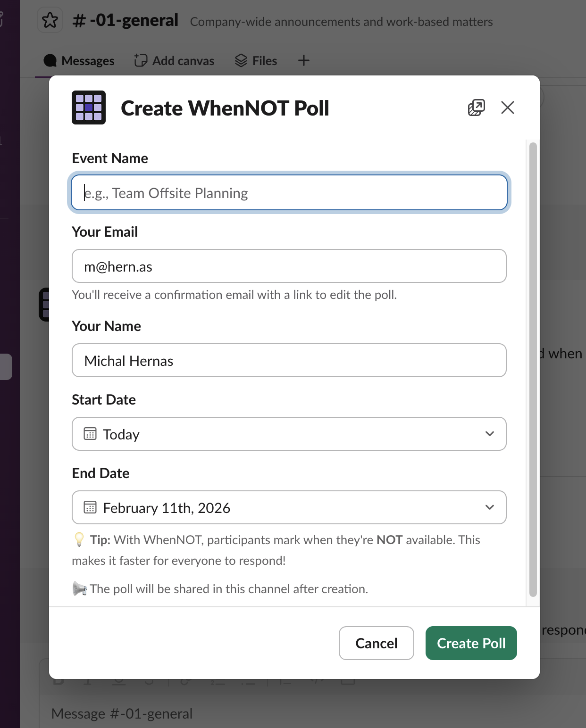This screenshot has height=728, width=586.
Task: Focus the Event Name input field
Action: coord(289,193)
